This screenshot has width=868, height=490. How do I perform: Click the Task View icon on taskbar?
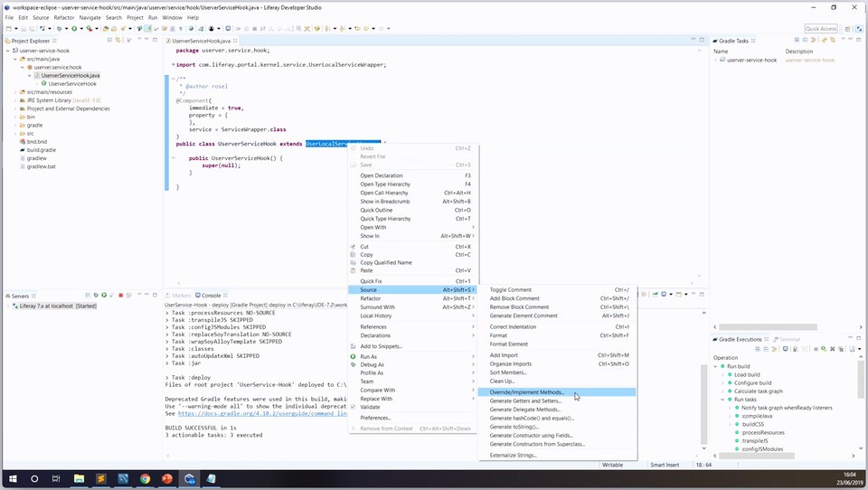[x=56, y=479]
